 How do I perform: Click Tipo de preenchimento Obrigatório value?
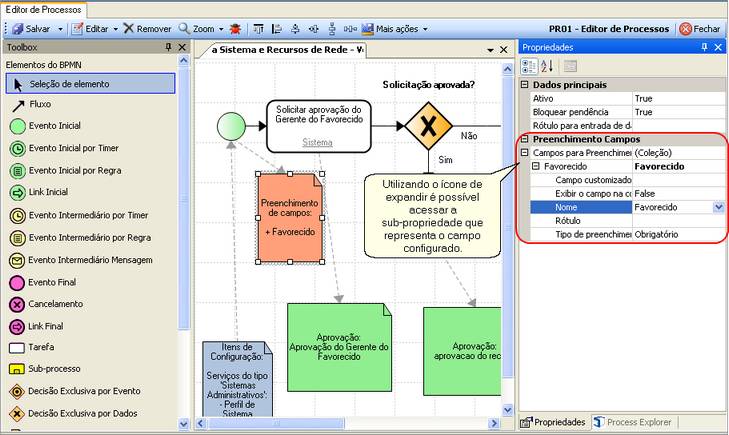pyautogui.click(x=679, y=234)
